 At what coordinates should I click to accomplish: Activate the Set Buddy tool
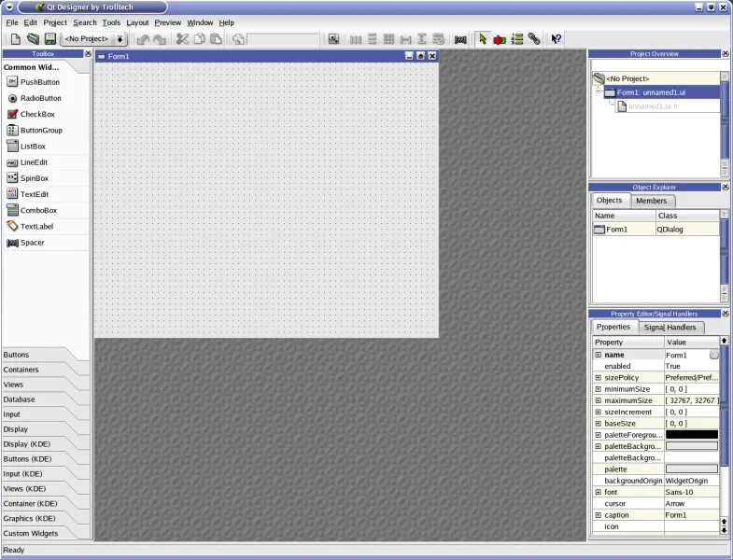534,39
